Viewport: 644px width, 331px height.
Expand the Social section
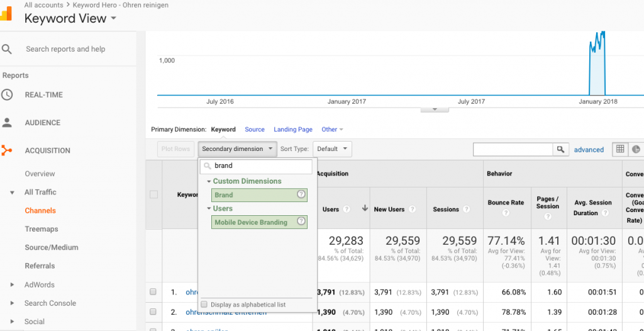(12, 322)
